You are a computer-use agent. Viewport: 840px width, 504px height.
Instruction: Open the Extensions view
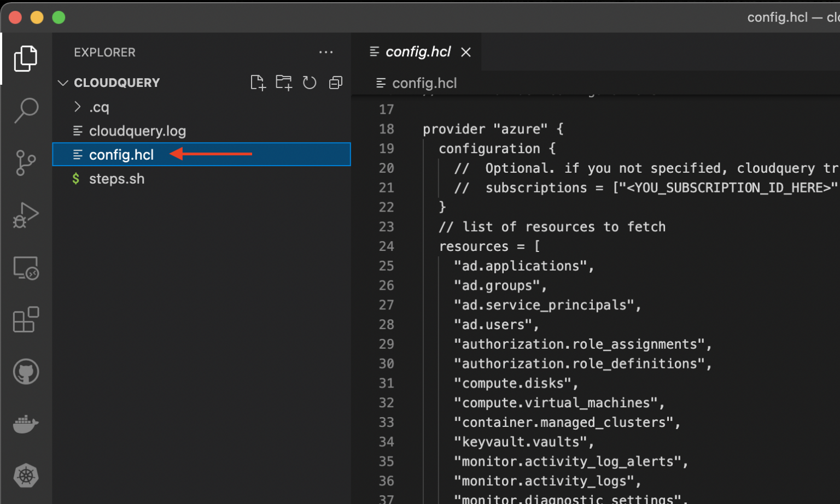26,320
